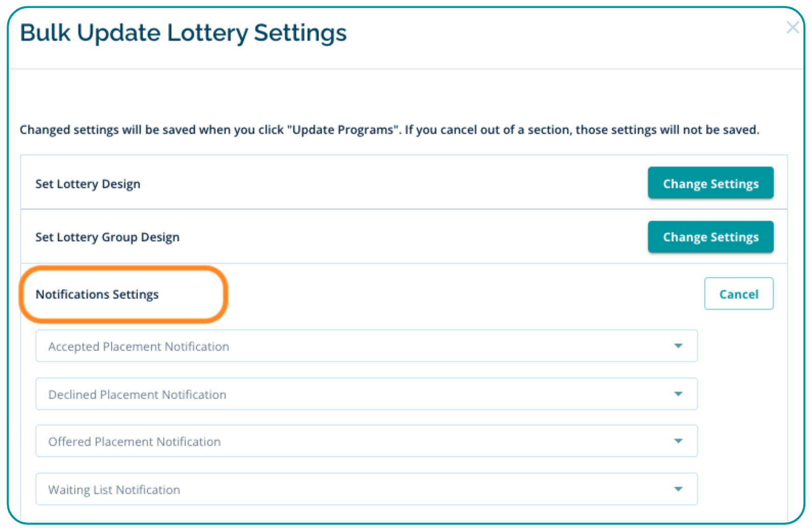This screenshot has height=531, width=812.
Task: Click the caret icon on Offered Placement Notification
Action: pos(678,441)
